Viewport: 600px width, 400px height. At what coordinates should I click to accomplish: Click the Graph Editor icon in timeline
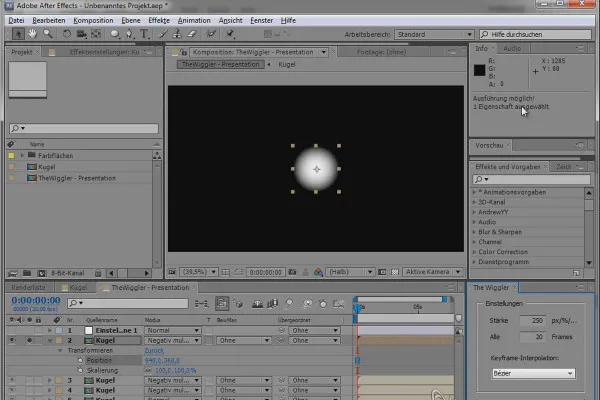[339, 304]
